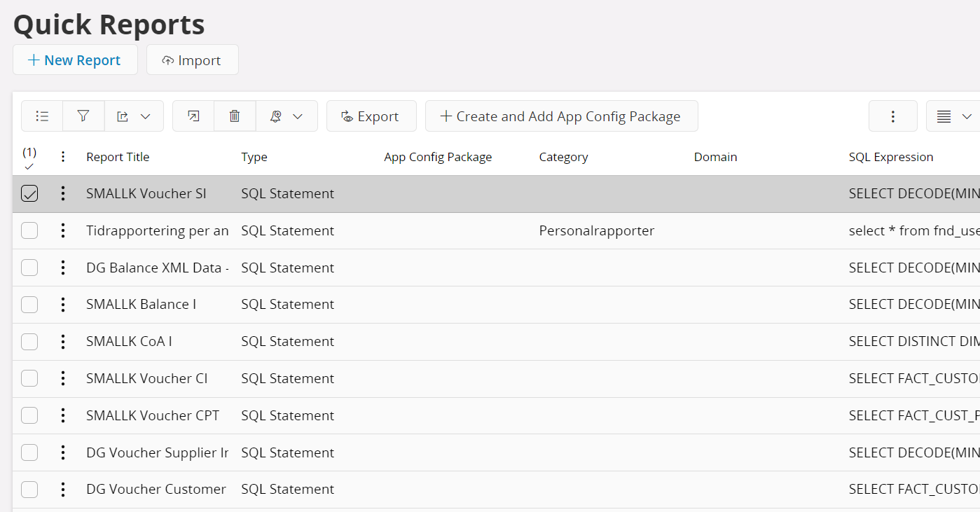Expand the share icon's dropdown chevron
Viewport: 980px width, 512px height.
coord(145,116)
